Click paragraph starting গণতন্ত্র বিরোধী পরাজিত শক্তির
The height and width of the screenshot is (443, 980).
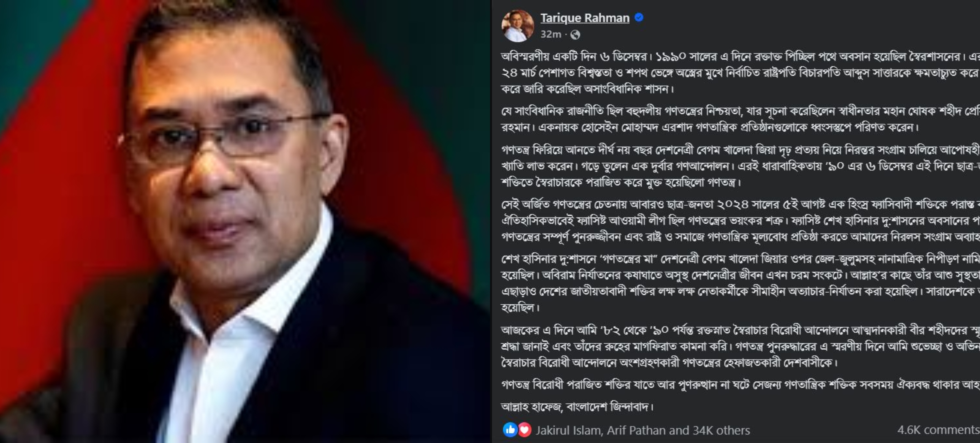tap(740, 385)
